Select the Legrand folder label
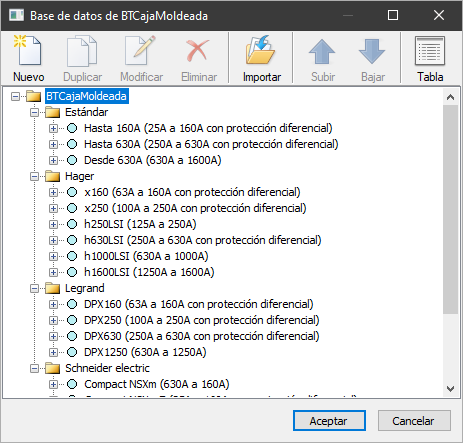Viewport: 463px width, 443px height. click(x=85, y=288)
